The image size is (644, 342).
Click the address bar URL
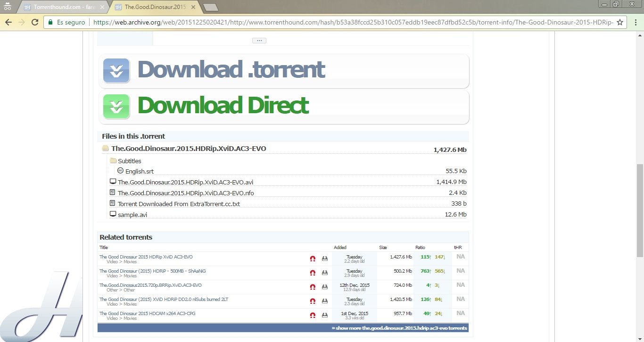[353, 22]
